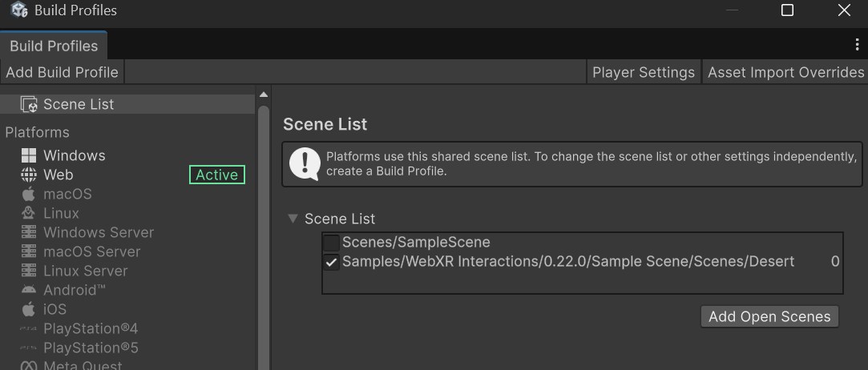Select the Build Profiles tab

point(54,46)
